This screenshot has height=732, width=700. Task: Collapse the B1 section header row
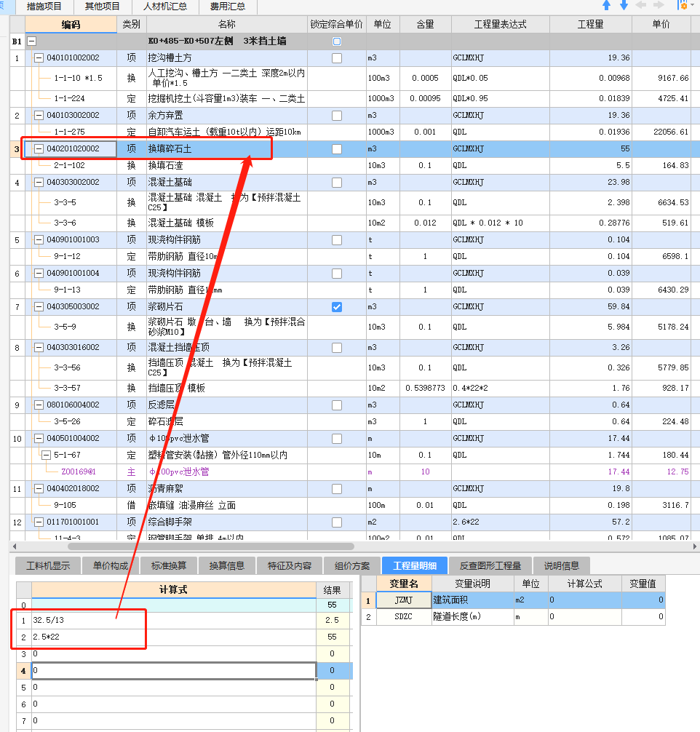32,41
